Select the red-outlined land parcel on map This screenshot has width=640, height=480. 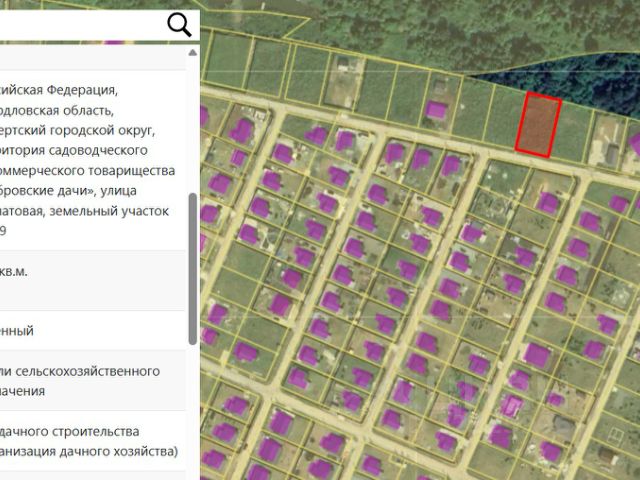[x=538, y=124]
